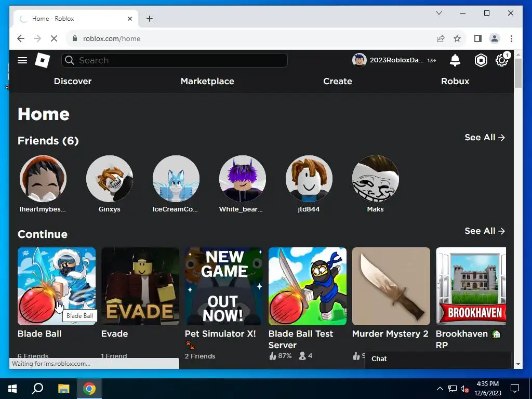This screenshot has width=532, height=399.
Task: Open the Blade Ball Test Server thumbnail
Action: click(x=308, y=286)
